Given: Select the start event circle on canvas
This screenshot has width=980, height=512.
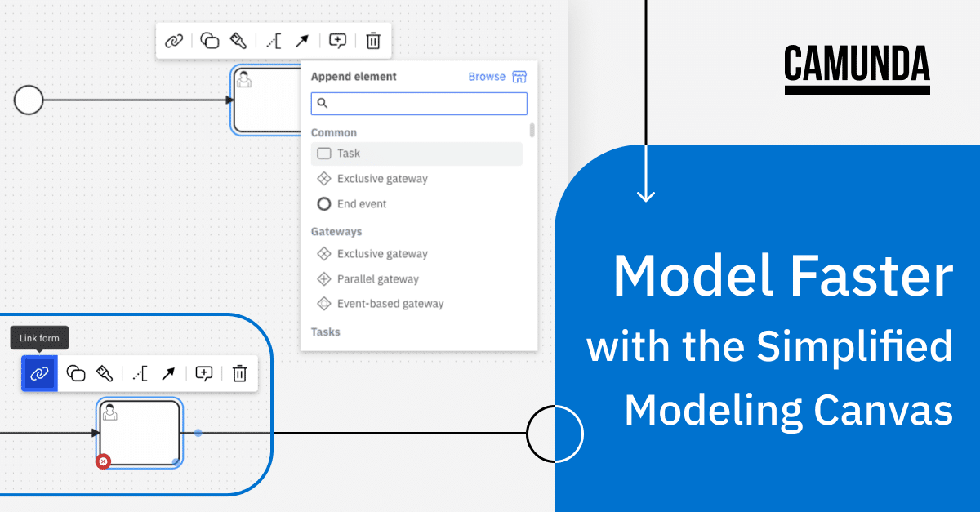Looking at the screenshot, I should 29,100.
